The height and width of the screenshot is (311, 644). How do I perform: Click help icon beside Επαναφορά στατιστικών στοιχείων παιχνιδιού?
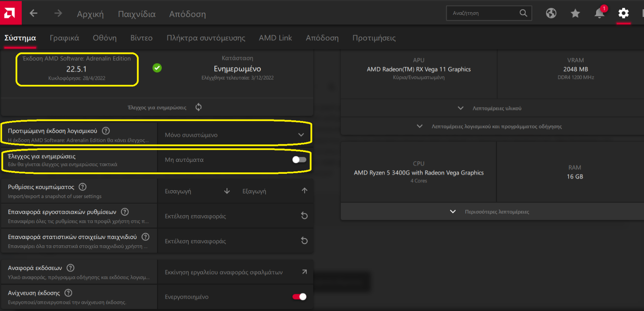click(x=146, y=237)
